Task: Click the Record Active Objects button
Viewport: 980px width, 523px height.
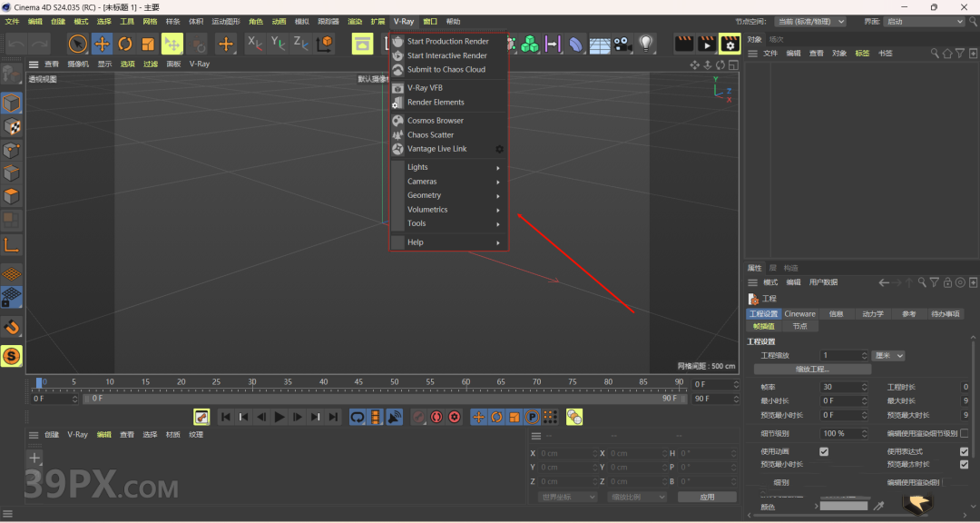Action: point(418,418)
